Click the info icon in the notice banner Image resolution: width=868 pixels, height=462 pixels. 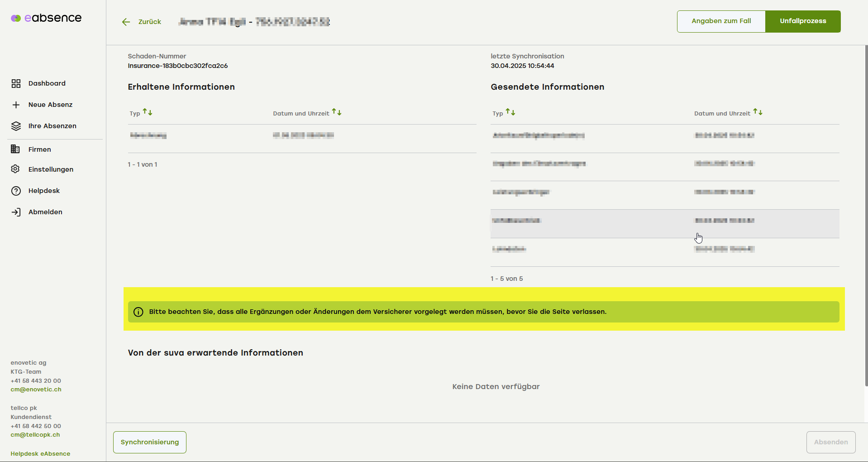pyautogui.click(x=138, y=312)
